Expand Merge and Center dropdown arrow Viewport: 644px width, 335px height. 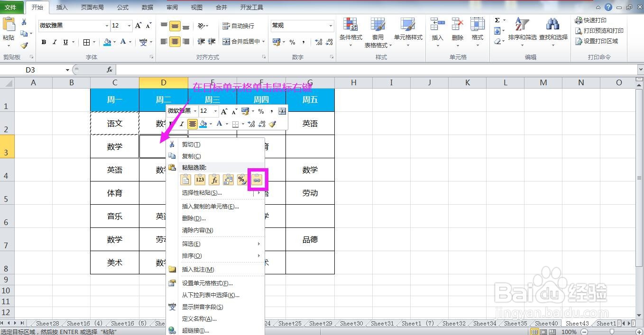(x=263, y=42)
